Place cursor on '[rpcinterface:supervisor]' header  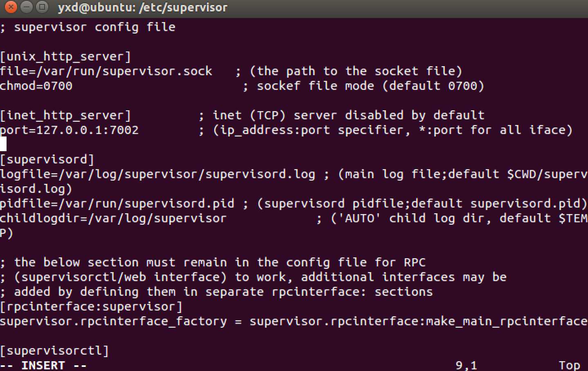click(x=91, y=306)
